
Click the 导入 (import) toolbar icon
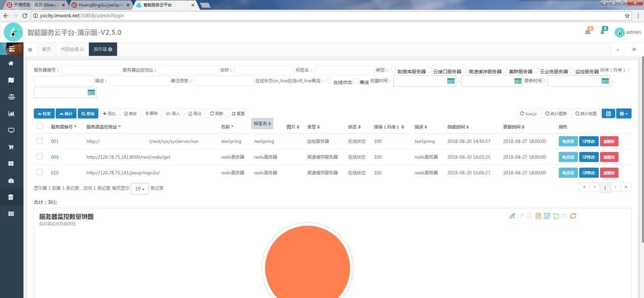tap(173, 114)
